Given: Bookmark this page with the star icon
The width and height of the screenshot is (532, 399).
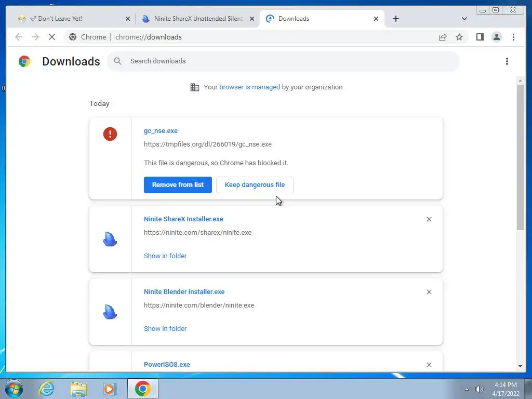Looking at the screenshot, I should coord(459,37).
